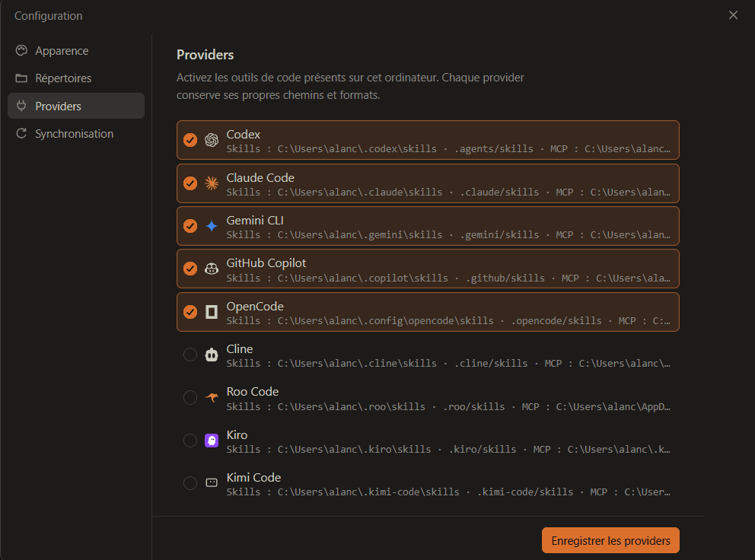Disable the Gemini CLI provider checkbox
This screenshot has width=755, height=560.
[190, 226]
